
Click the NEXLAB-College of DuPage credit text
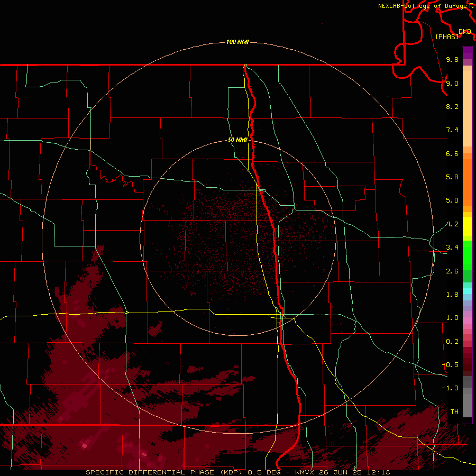point(424,6)
